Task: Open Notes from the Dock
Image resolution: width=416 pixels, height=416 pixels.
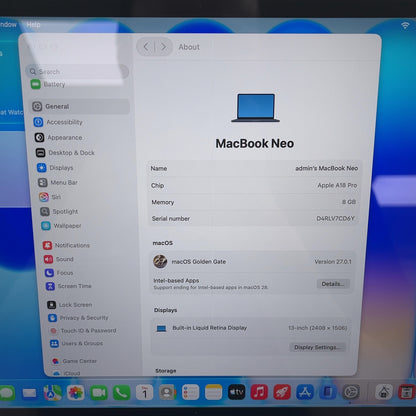Action: 214,392
